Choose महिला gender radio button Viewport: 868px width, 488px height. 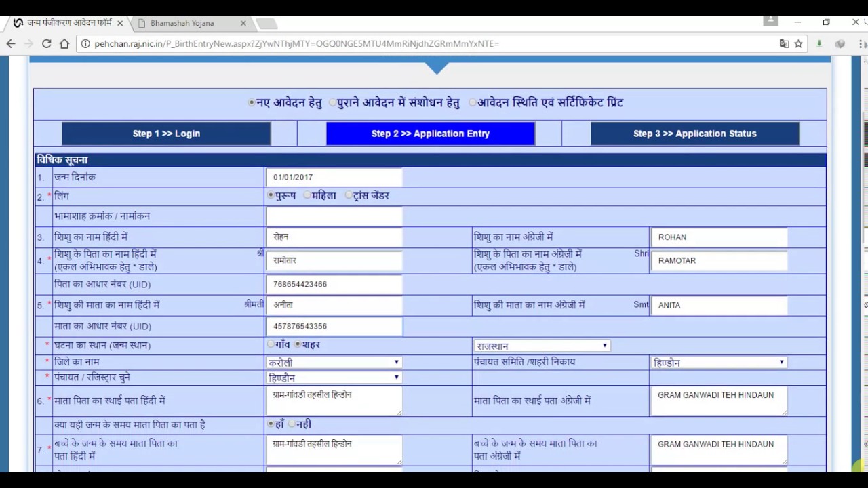click(307, 195)
